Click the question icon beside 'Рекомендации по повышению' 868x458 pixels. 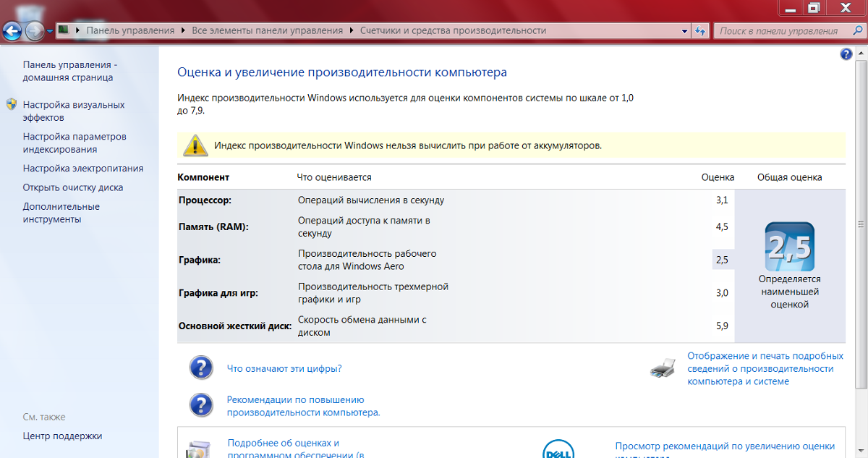[200, 405]
